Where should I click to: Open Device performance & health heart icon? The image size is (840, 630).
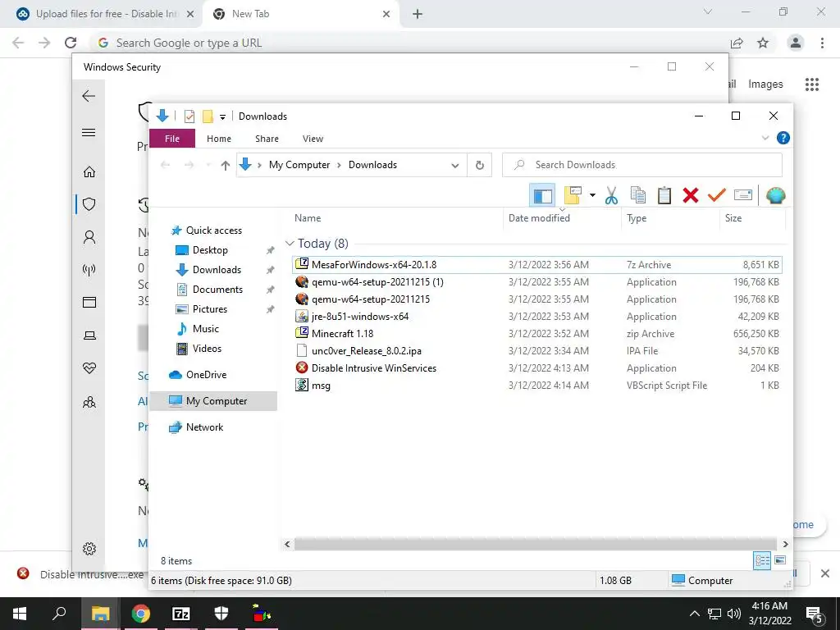pyautogui.click(x=89, y=368)
